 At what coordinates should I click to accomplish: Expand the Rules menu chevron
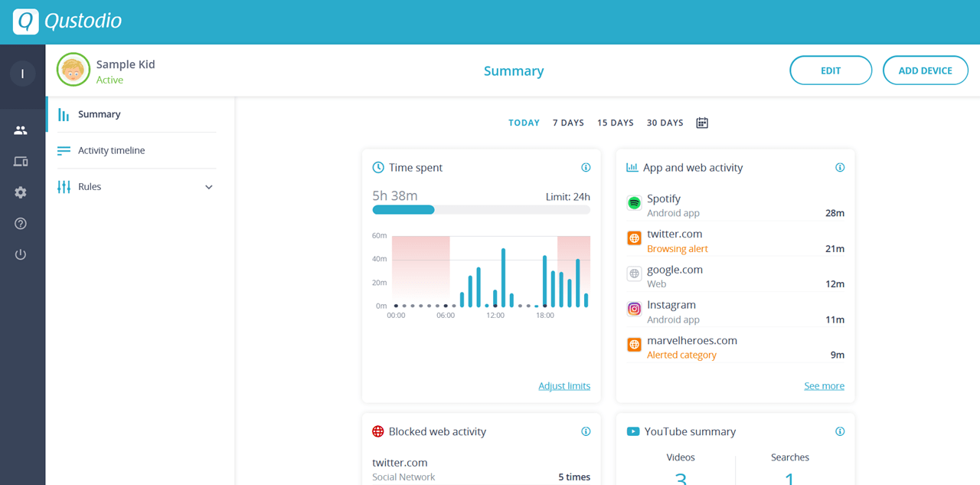(x=208, y=187)
